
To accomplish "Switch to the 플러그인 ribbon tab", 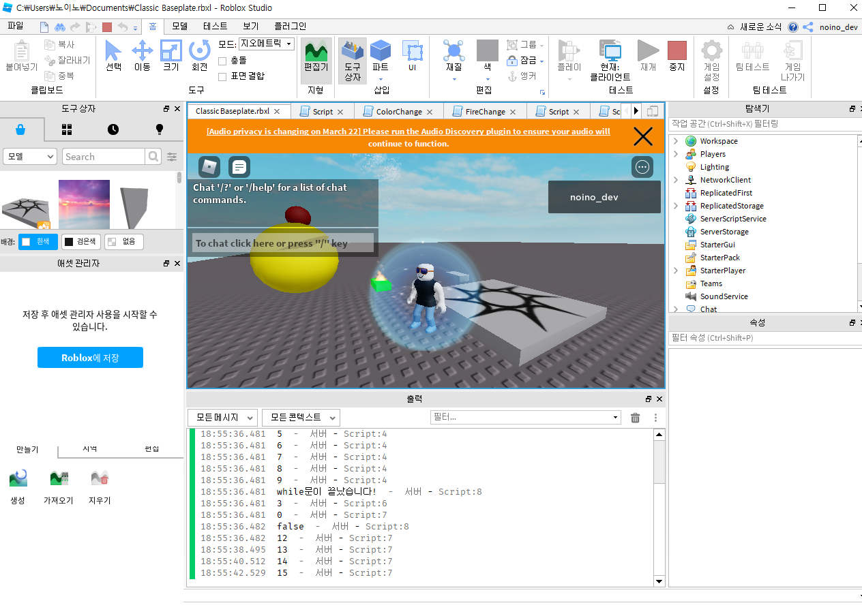I will pyautogui.click(x=291, y=26).
